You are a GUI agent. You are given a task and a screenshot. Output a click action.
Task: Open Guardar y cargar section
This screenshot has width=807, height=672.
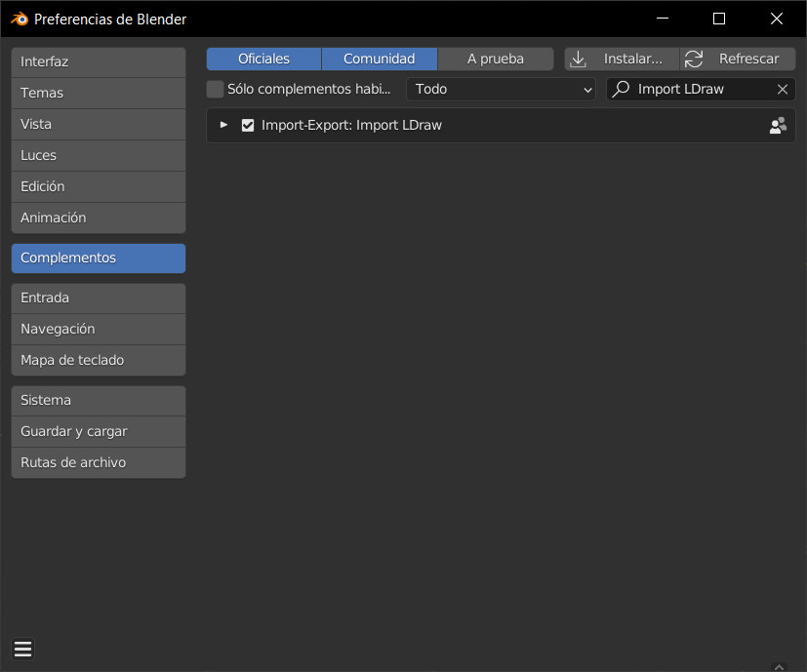point(99,432)
